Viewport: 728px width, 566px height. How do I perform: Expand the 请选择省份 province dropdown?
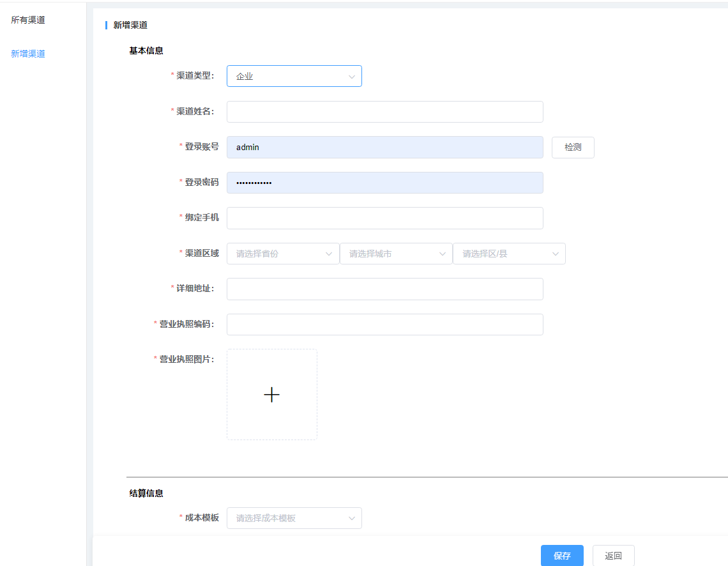pos(282,254)
